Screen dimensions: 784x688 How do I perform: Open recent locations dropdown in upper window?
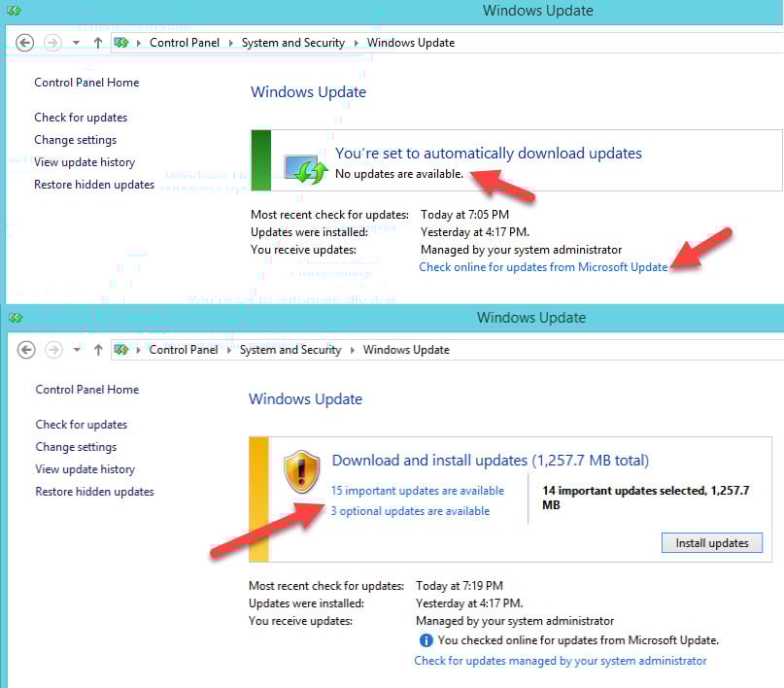point(76,43)
